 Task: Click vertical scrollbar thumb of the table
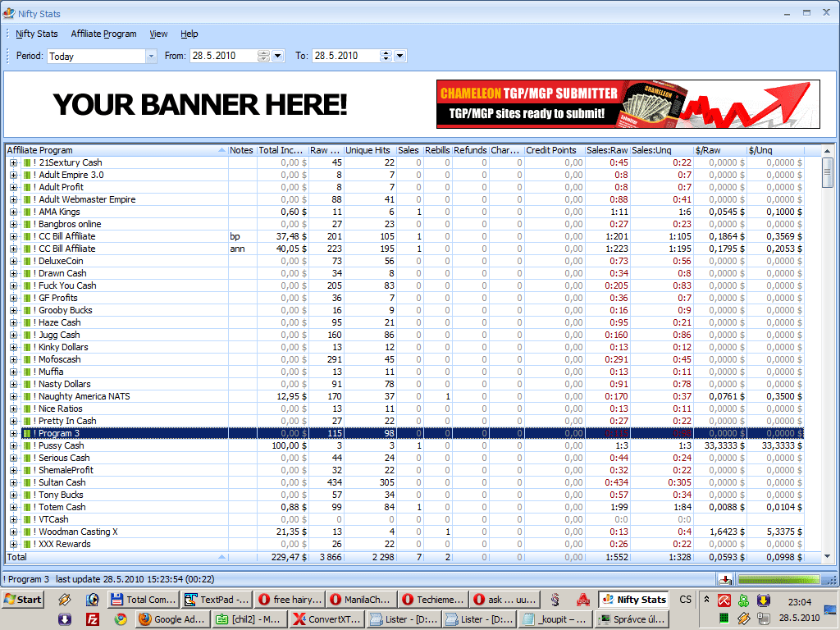coord(827,172)
